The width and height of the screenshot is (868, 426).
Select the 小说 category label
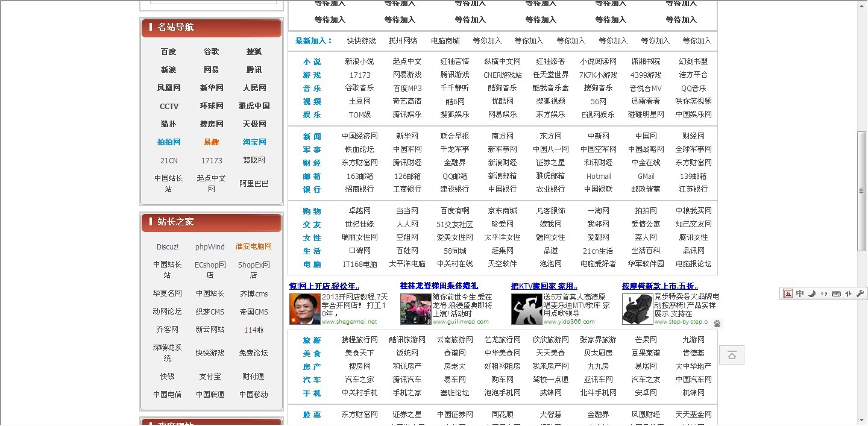click(x=312, y=61)
